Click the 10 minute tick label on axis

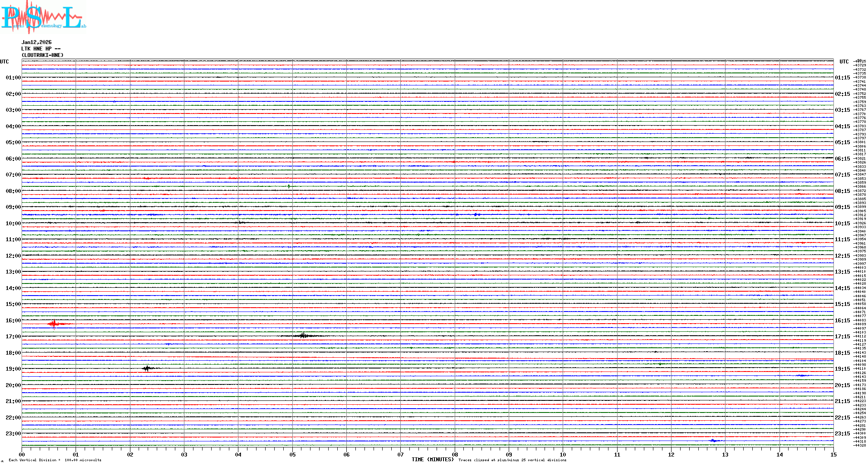[563, 454]
